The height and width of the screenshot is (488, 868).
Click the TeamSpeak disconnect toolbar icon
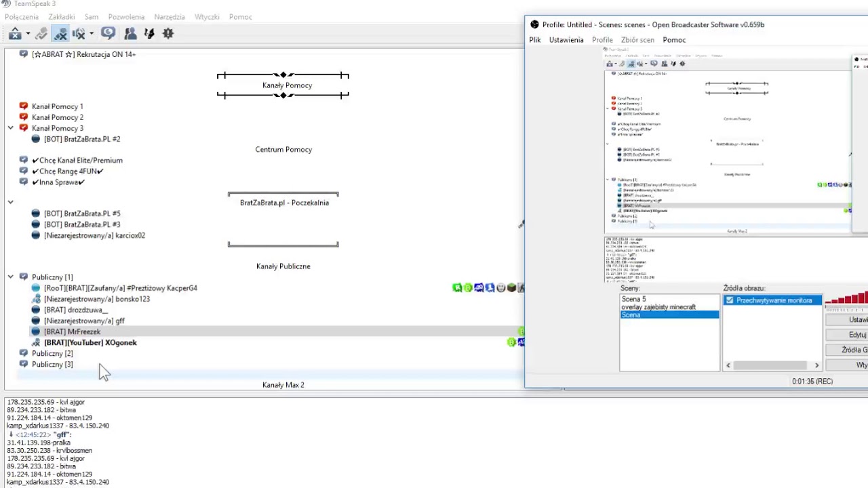(x=15, y=33)
